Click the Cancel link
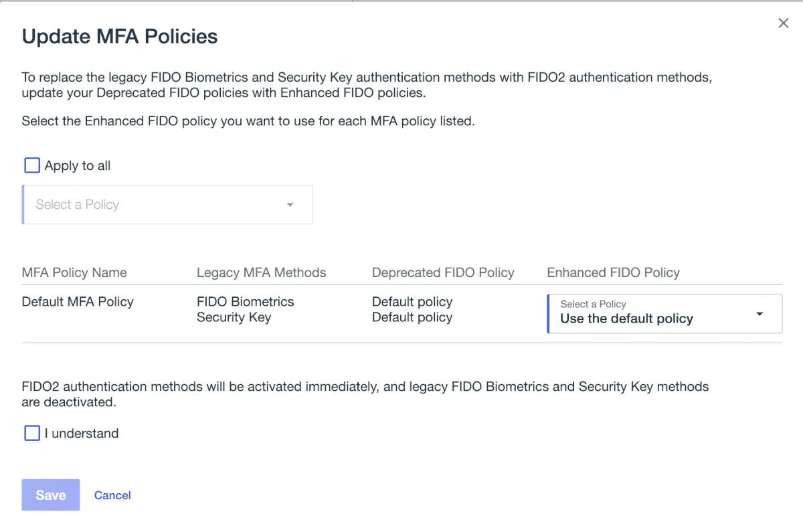Viewport: 803px width, 532px height. [x=112, y=495]
